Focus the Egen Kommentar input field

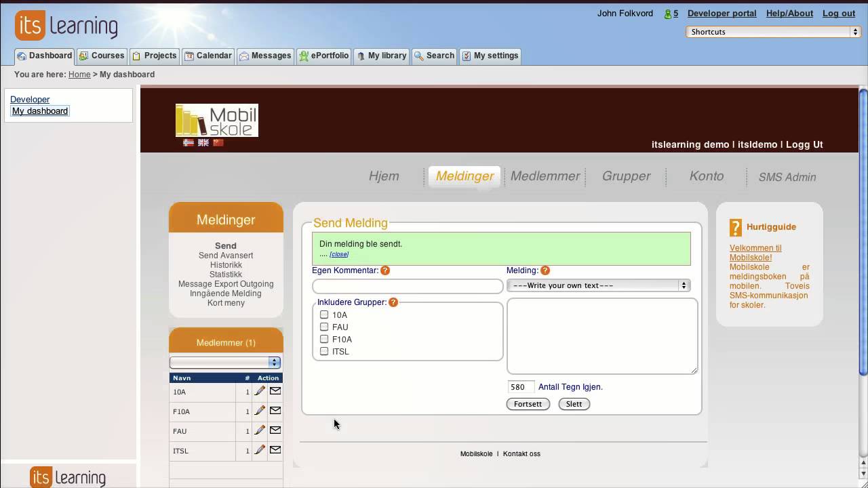point(408,286)
